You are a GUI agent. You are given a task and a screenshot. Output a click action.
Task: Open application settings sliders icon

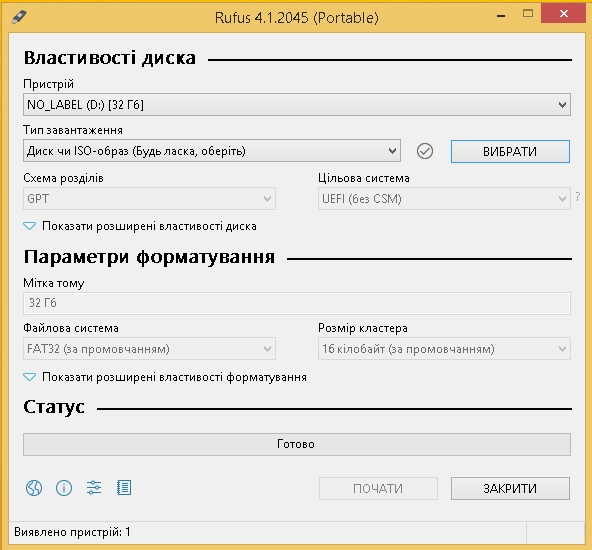tap(94, 488)
